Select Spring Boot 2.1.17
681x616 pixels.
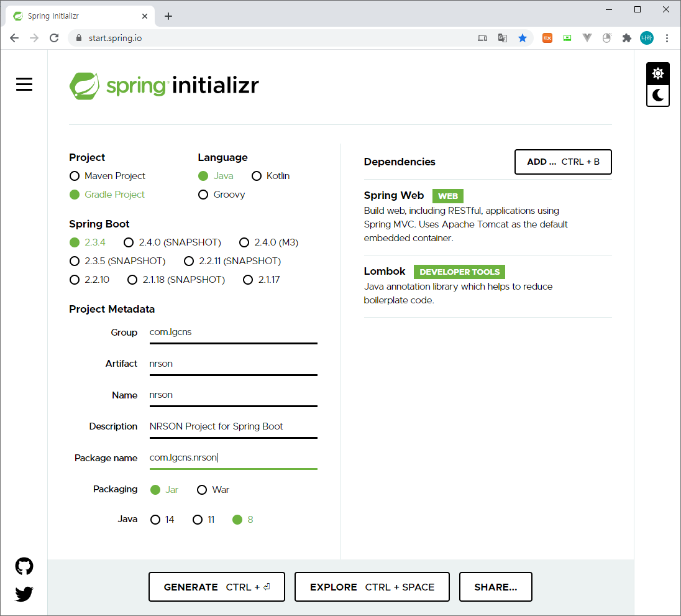261,280
